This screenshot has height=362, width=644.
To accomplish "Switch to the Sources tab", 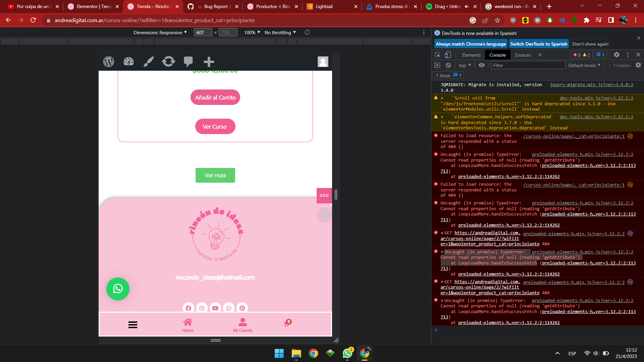I will [523, 55].
